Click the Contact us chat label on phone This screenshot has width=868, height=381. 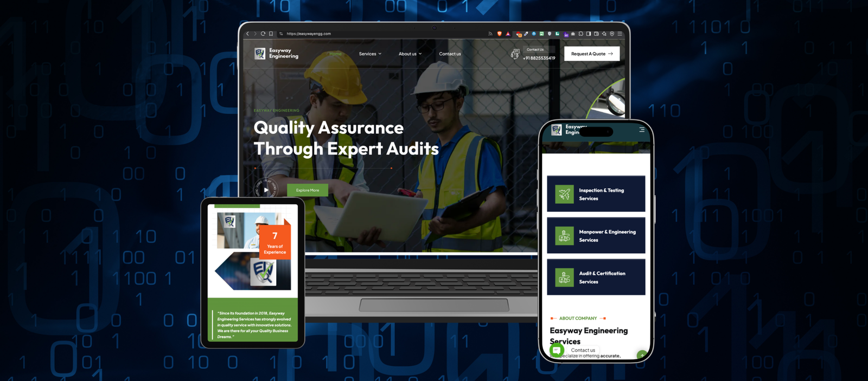(583, 350)
